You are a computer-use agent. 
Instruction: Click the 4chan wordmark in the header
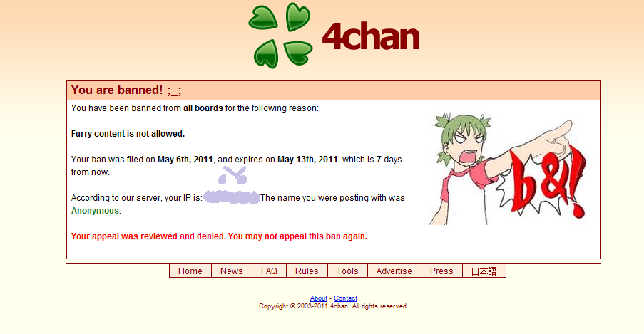(x=371, y=36)
